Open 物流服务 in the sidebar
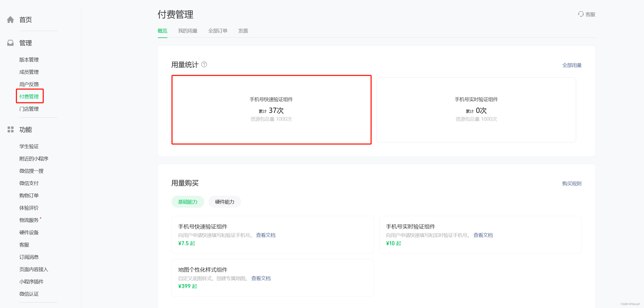 [x=29, y=220]
